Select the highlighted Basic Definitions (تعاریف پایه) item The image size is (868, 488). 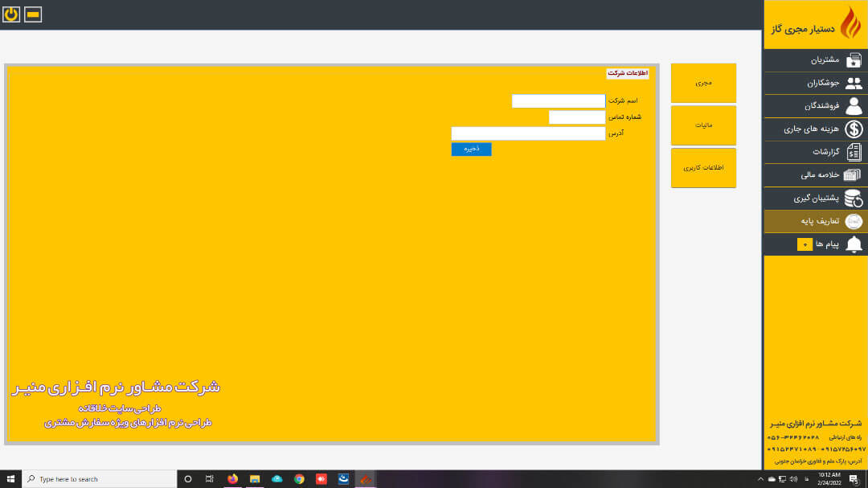(x=815, y=221)
